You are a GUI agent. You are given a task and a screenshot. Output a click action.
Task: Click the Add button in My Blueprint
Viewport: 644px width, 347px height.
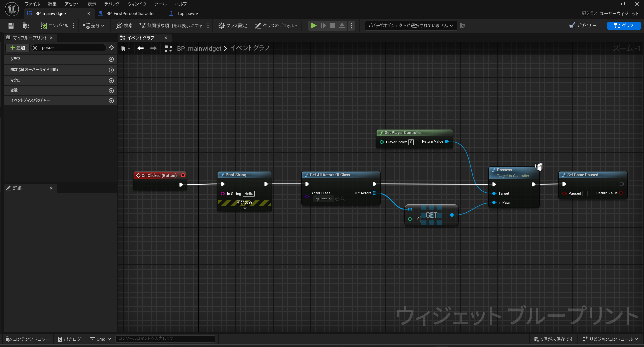(x=18, y=48)
